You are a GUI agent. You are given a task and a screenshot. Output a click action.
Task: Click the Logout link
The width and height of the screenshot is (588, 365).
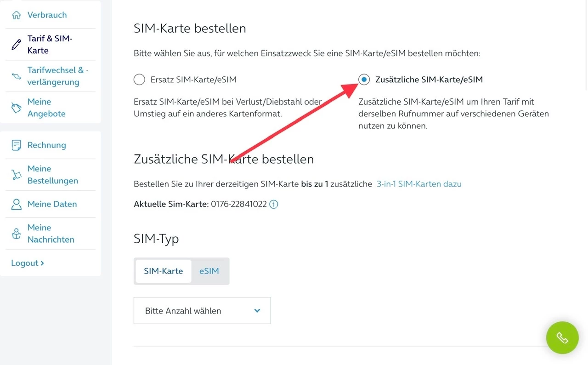click(28, 263)
